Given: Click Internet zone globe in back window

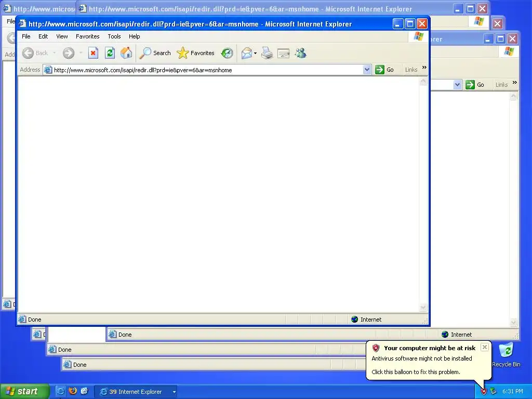Looking at the screenshot, I should [x=445, y=335].
